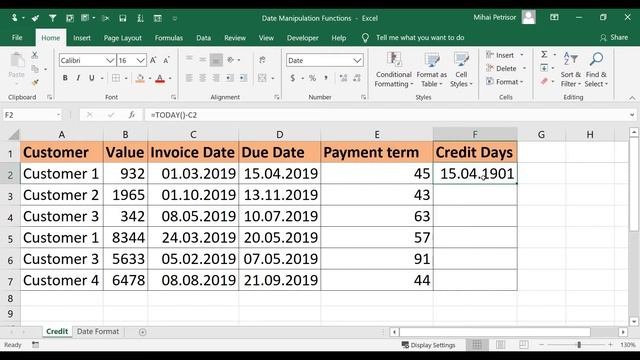The image size is (640, 360).
Task: Apply the red Font Color
Action: [160, 78]
